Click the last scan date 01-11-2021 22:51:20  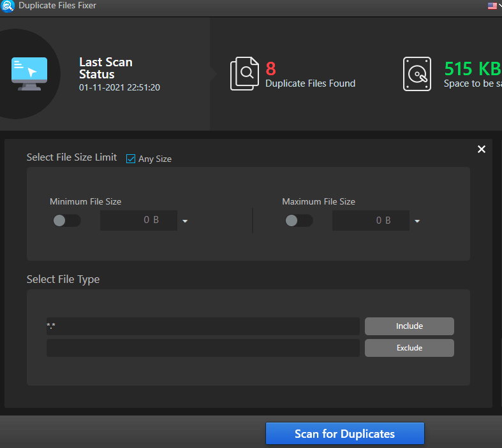[x=119, y=87]
